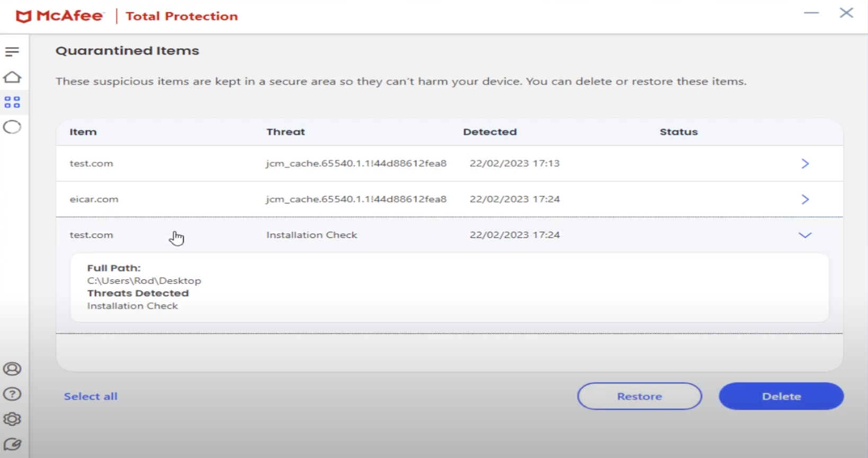Click the feedback icon at sidebar bottom

[12, 444]
